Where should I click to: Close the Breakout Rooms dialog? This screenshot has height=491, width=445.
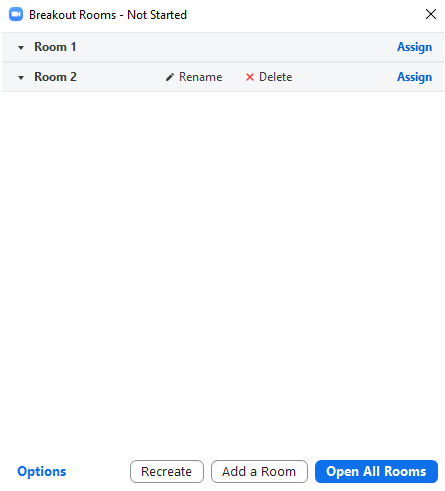point(431,14)
